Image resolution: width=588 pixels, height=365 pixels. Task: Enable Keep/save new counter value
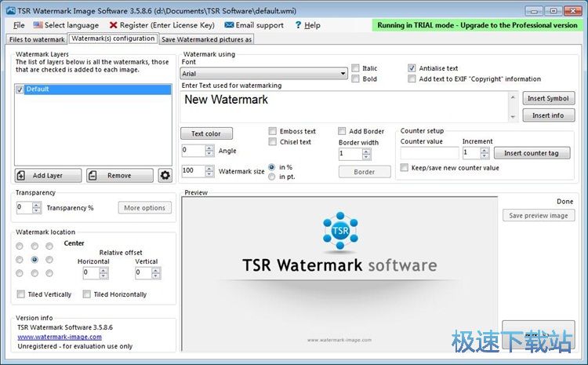405,167
